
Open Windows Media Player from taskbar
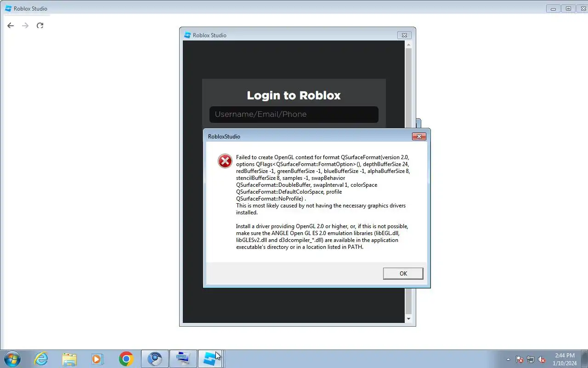click(x=97, y=359)
